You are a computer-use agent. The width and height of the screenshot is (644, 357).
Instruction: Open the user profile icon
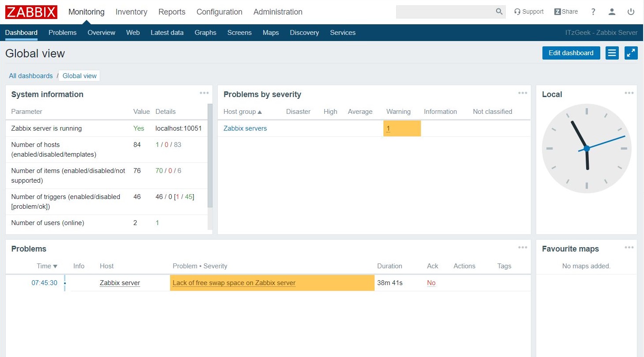coord(612,12)
